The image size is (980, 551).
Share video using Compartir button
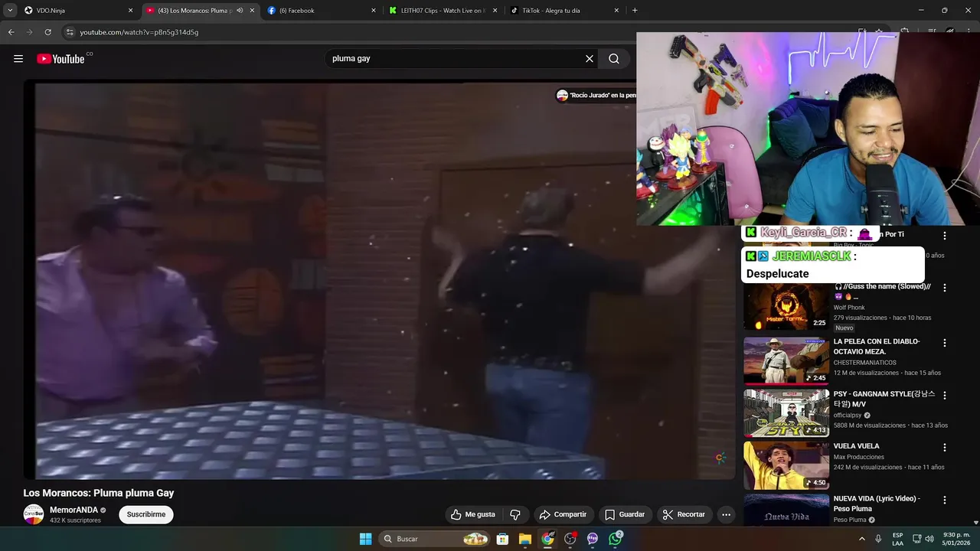[x=563, y=514]
